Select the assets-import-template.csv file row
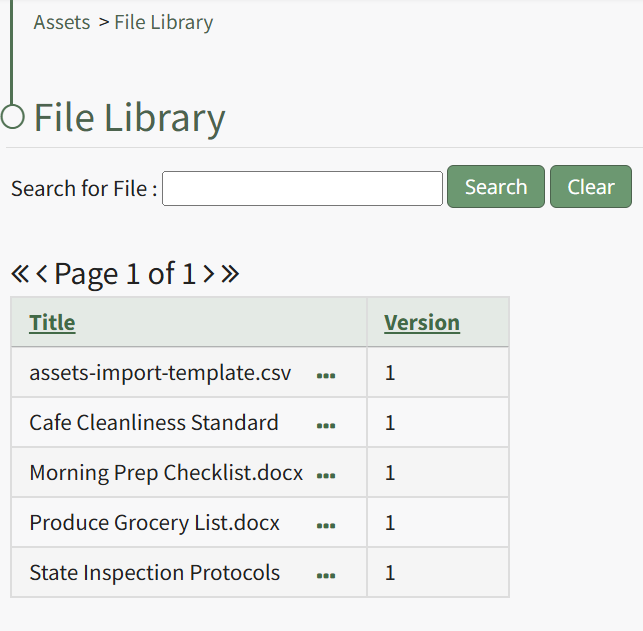The width and height of the screenshot is (643, 631). tap(160, 373)
